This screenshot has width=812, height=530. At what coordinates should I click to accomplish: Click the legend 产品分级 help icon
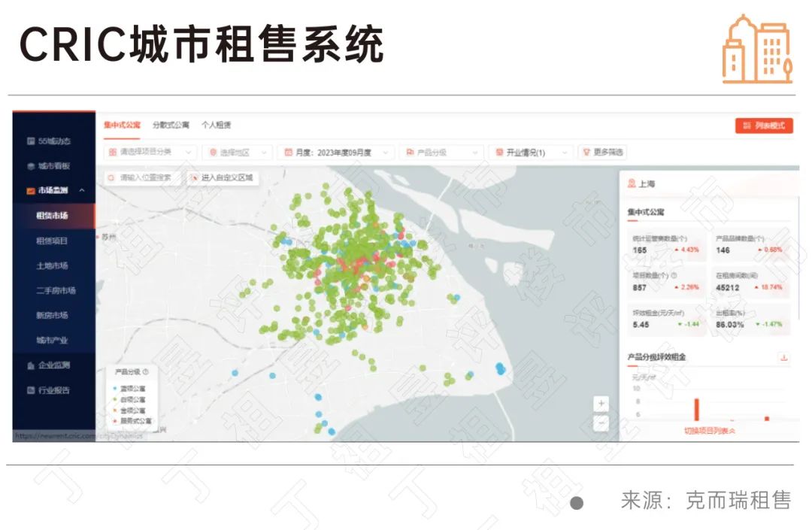point(146,371)
